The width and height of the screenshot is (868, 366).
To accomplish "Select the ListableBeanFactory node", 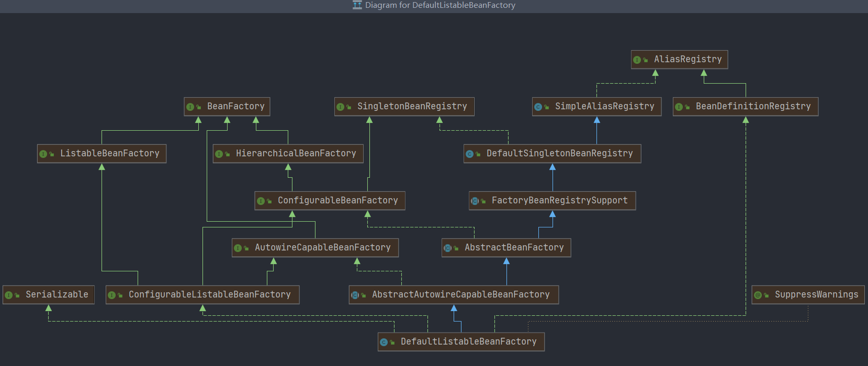I will point(102,154).
